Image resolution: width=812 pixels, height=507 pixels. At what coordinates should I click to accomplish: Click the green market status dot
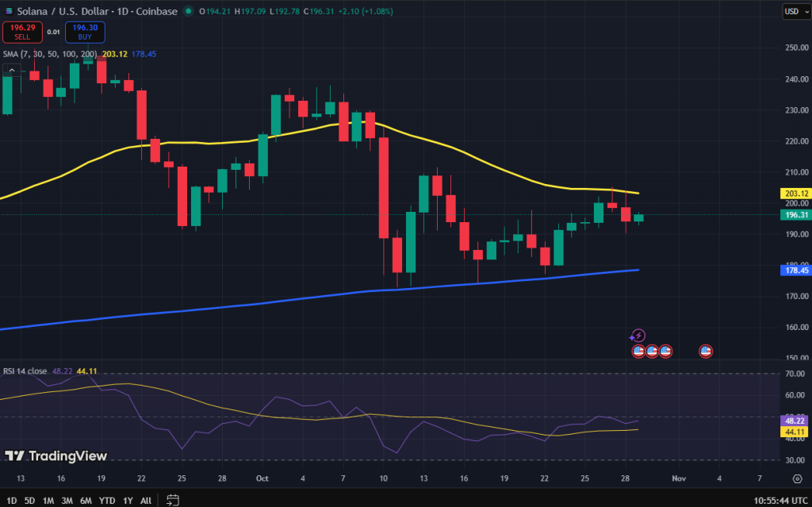(189, 11)
